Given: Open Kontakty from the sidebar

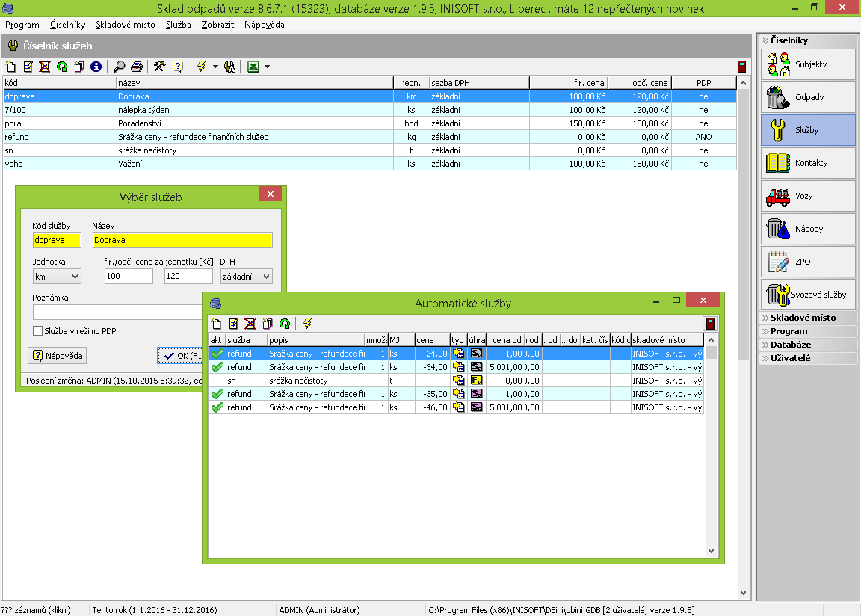Looking at the screenshot, I should click(x=808, y=163).
